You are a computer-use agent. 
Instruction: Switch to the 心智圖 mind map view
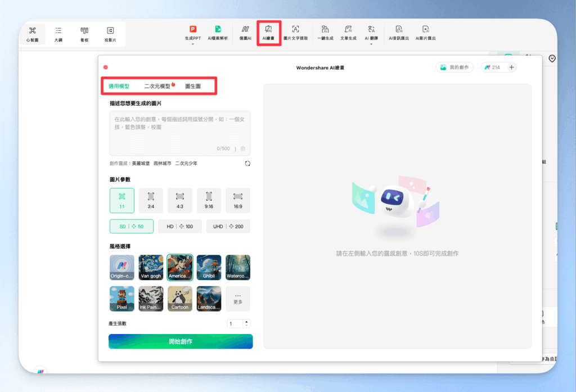pos(32,34)
